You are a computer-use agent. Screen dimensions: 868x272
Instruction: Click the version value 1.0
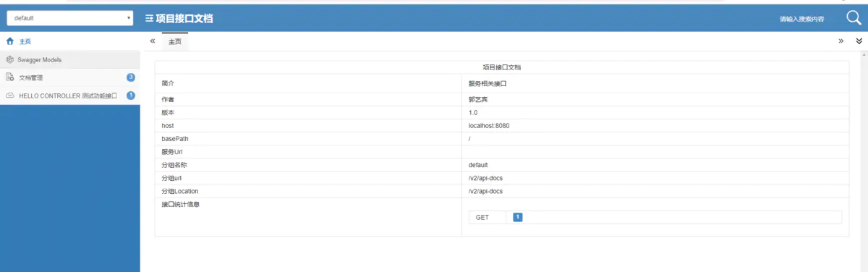(x=473, y=113)
